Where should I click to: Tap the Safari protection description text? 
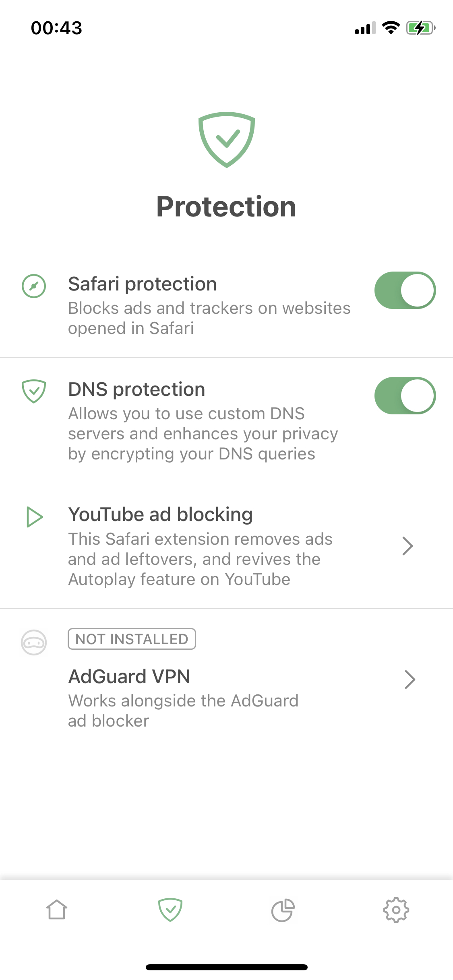[x=209, y=318]
